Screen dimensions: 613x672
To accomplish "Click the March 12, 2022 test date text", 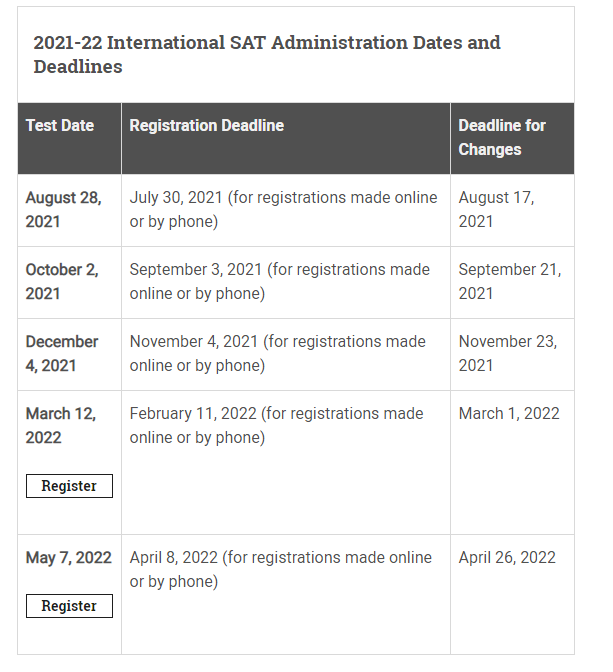I will tap(61, 426).
